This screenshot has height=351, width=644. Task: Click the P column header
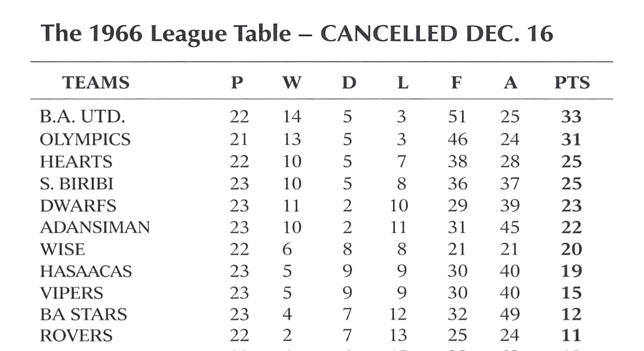237,83
